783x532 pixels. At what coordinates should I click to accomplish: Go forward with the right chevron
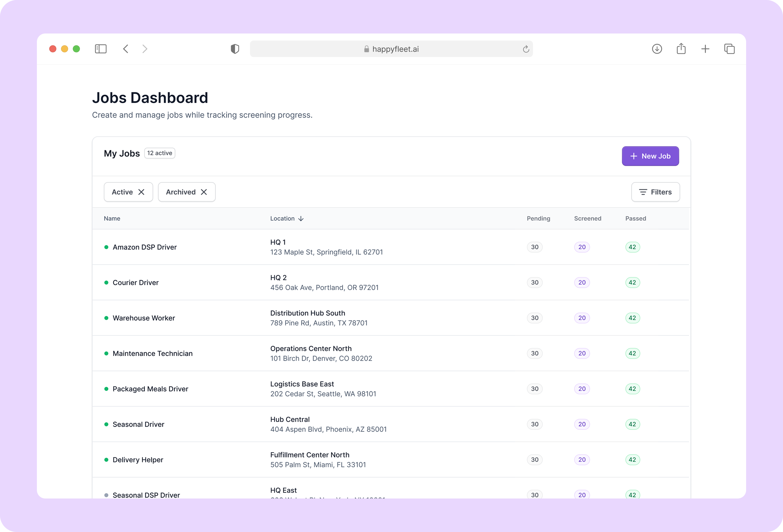pyautogui.click(x=145, y=49)
